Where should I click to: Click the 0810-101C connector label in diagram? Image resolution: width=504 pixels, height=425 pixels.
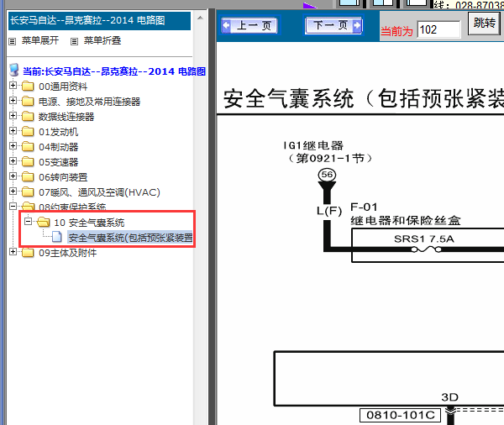[401, 415]
